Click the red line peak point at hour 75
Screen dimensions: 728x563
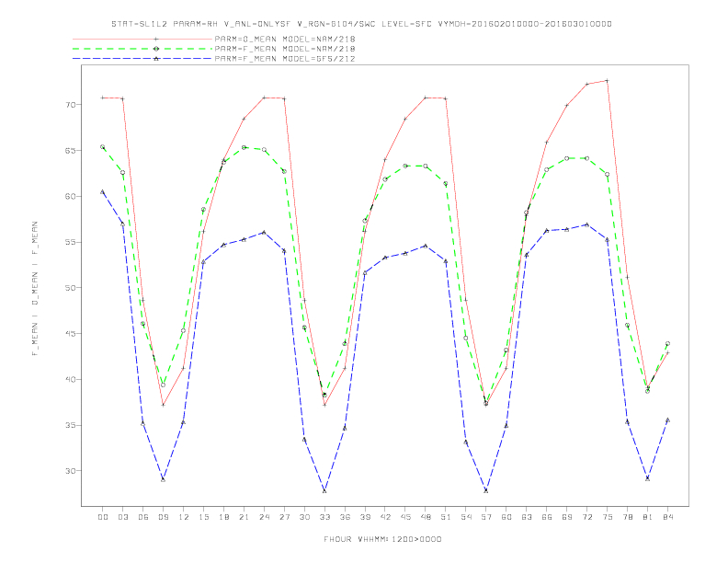607,80
